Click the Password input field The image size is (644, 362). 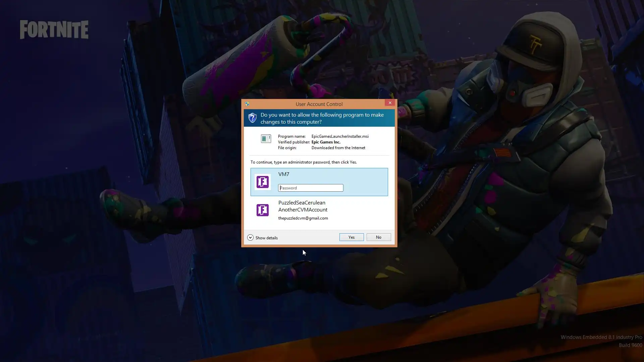[x=311, y=188]
